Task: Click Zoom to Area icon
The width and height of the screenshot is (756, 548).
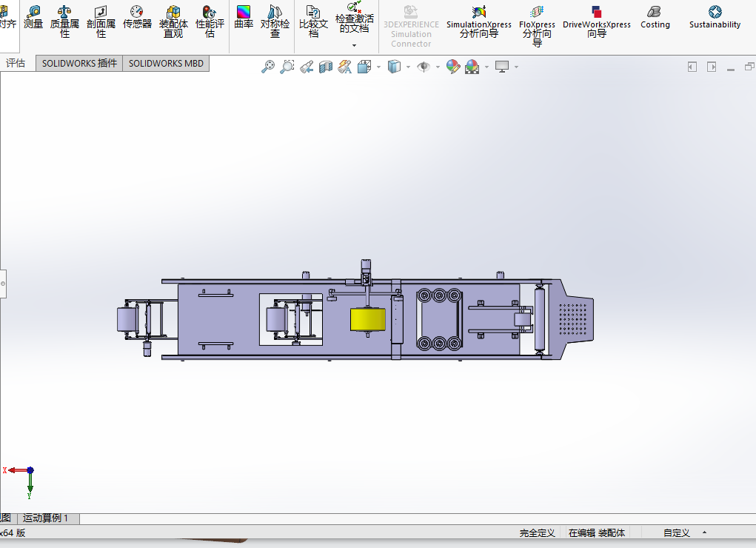Action: [x=287, y=67]
